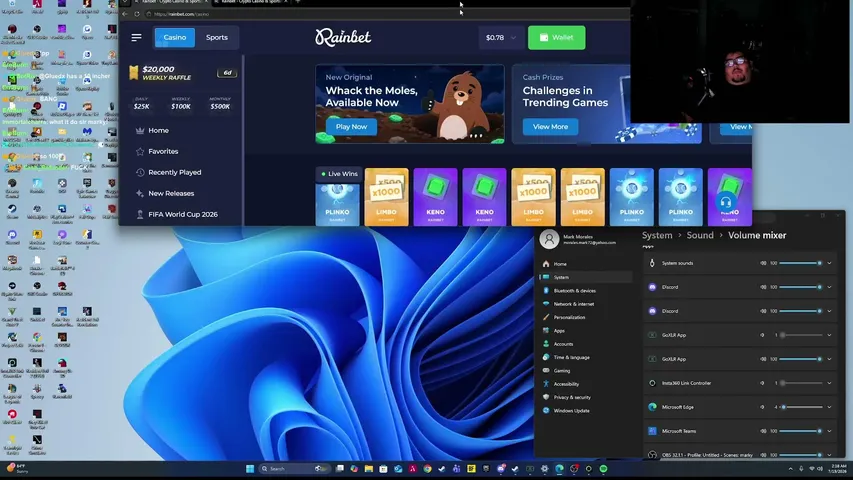Expand System sounds mixer options

point(829,263)
